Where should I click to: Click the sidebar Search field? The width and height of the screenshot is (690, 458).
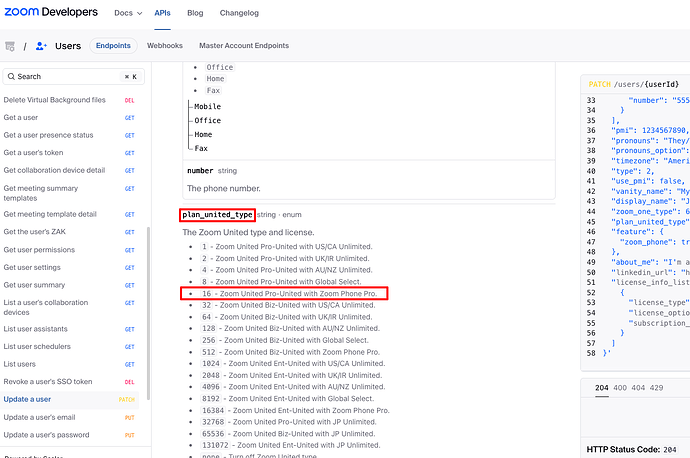73,77
